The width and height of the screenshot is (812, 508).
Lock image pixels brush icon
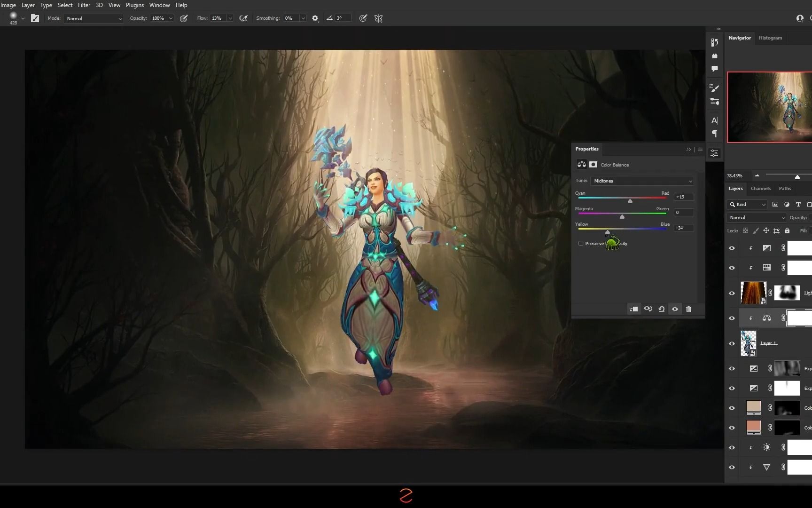point(756,230)
